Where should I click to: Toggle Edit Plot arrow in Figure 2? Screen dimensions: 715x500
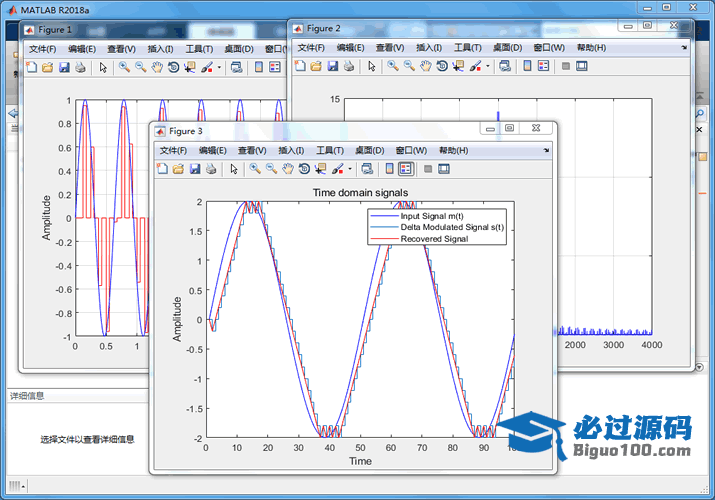click(371, 66)
